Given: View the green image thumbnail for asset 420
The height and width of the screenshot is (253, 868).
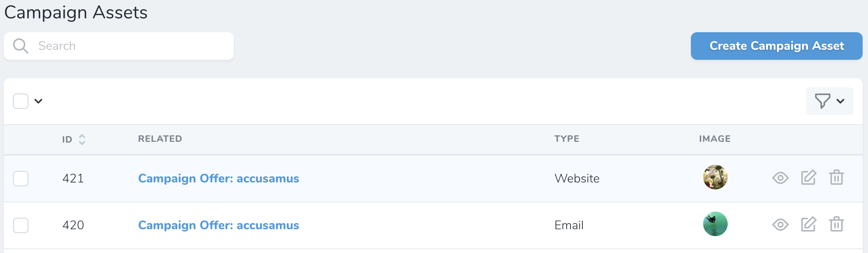Looking at the screenshot, I should coord(715,224).
